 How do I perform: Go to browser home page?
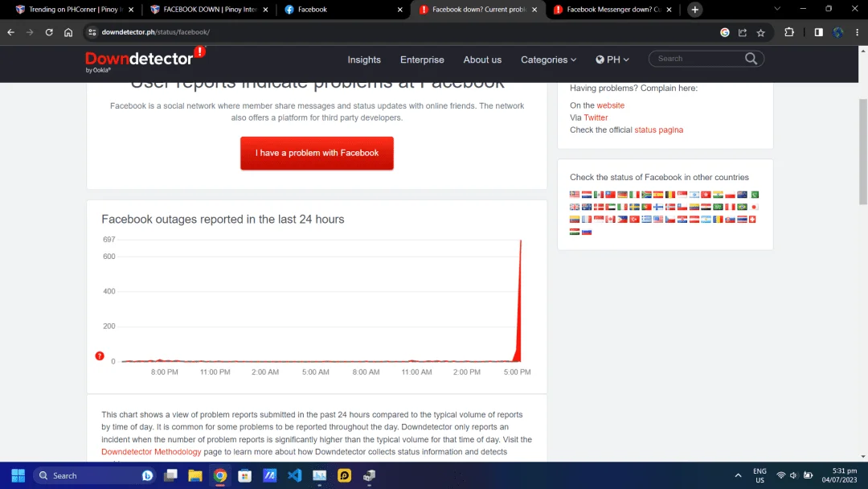tap(68, 32)
